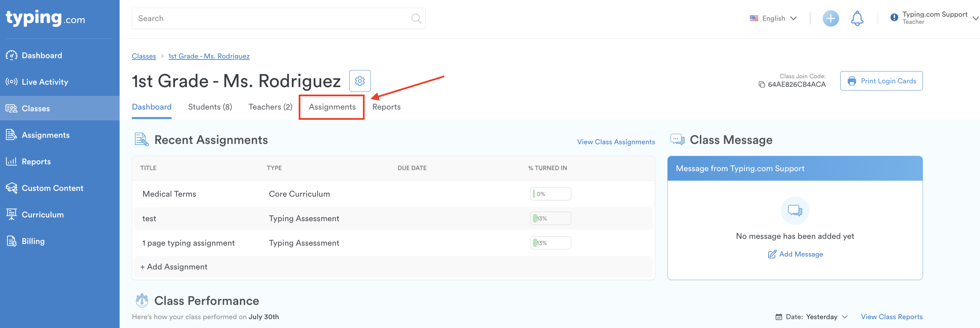Open the Reports class tab
This screenshot has width=980, height=328.
coord(386,107)
